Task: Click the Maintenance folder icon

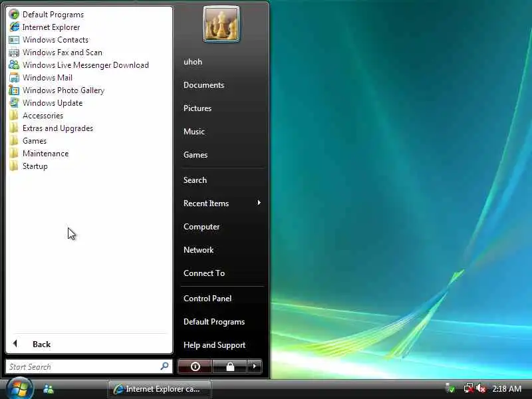Action: click(14, 154)
